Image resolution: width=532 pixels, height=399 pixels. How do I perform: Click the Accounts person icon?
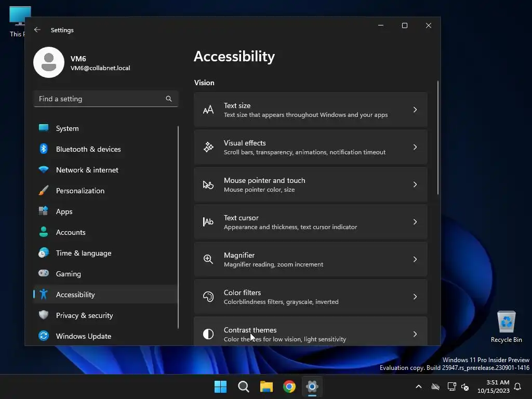pos(44,232)
